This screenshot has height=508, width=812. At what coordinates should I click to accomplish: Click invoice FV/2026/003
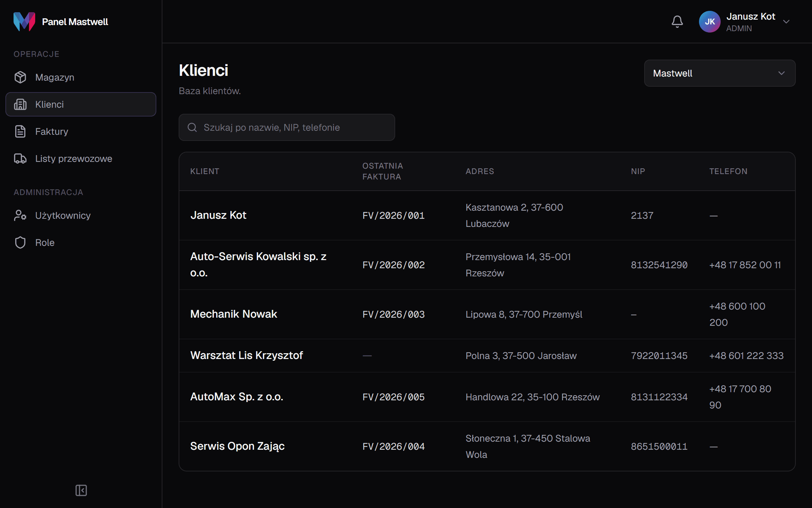coord(393,314)
